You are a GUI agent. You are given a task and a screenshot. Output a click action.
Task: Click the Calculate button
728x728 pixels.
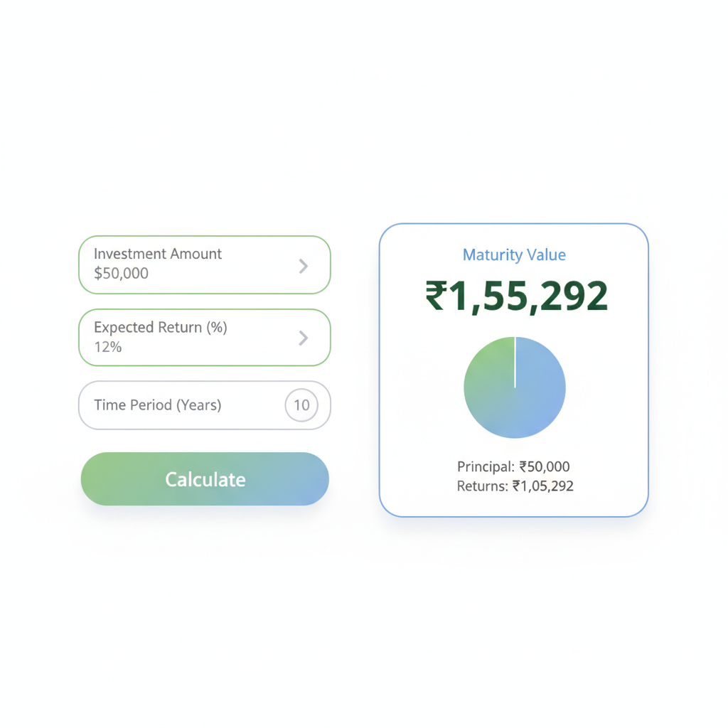(204, 479)
